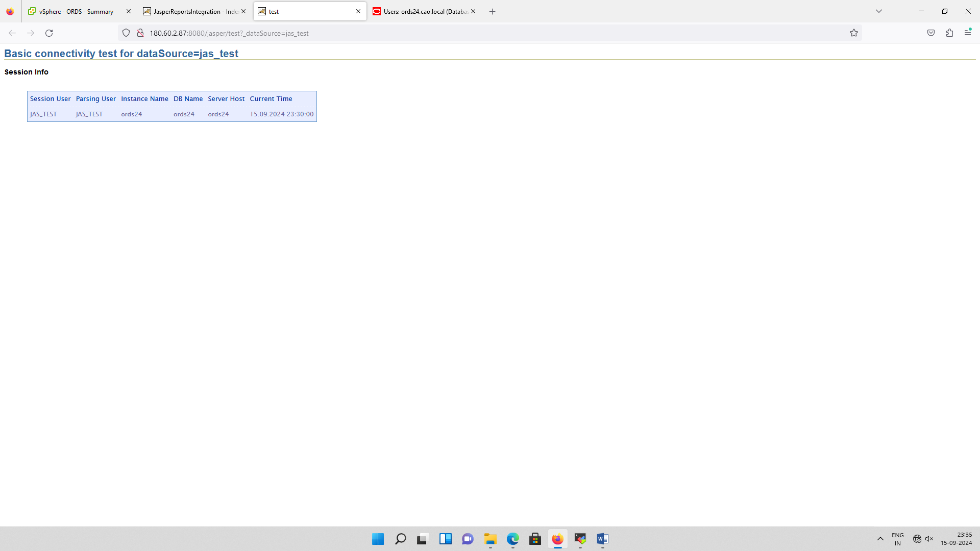This screenshot has width=980, height=551.
Task: Click the URL address bar field
Action: pyautogui.click(x=459, y=33)
